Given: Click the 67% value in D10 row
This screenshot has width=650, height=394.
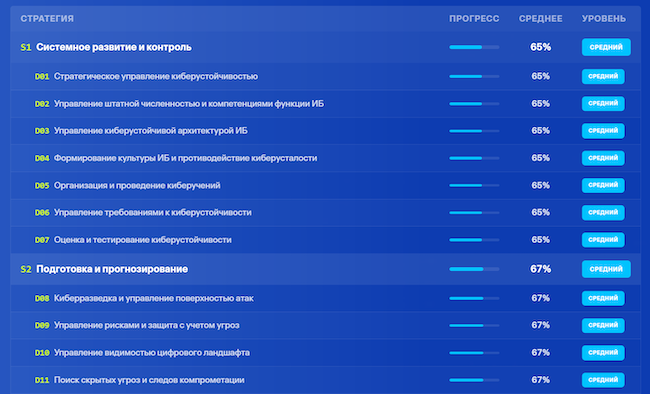Looking at the screenshot, I should 541,353.
